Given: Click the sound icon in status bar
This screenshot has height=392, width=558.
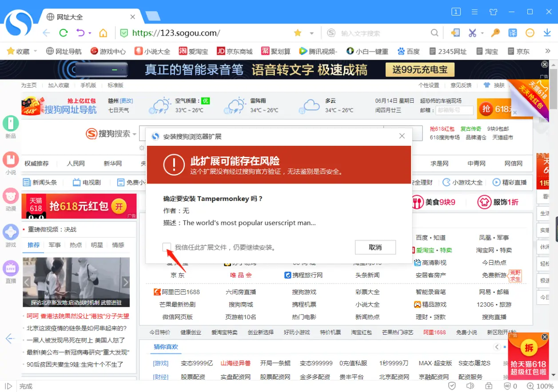Looking at the screenshot, I should pyautogui.click(x=470, y=386).
